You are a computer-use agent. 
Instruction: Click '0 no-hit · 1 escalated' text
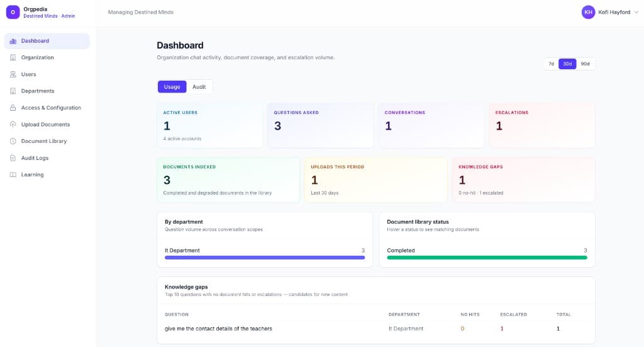tap(481, 193)
